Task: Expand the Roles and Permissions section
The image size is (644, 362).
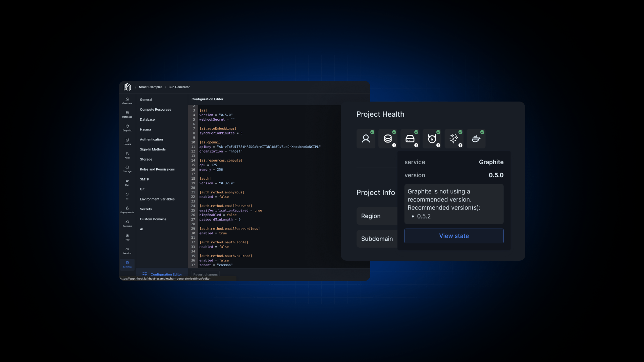Action: 157,169
